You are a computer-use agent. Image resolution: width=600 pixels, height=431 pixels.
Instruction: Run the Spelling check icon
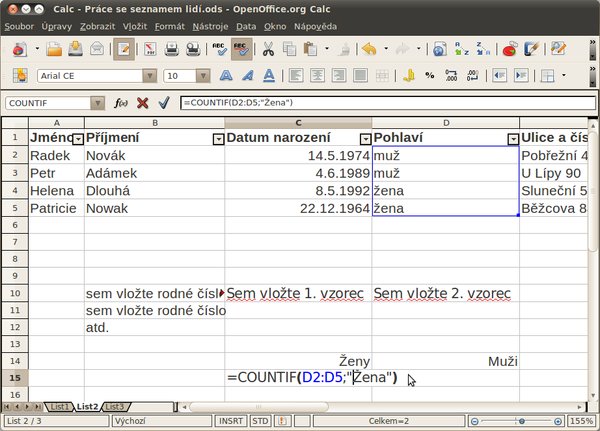coord(219,49)
